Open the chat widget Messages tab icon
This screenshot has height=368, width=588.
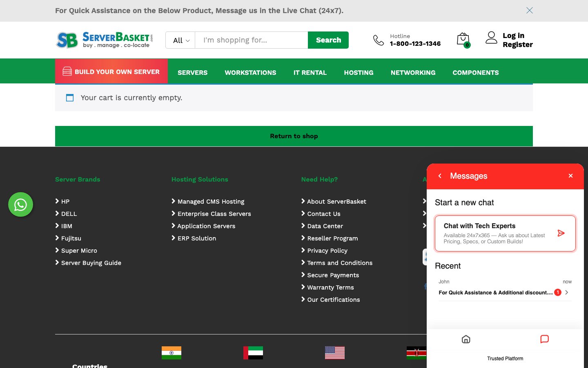pyautogui.click(x=544, y=339)
